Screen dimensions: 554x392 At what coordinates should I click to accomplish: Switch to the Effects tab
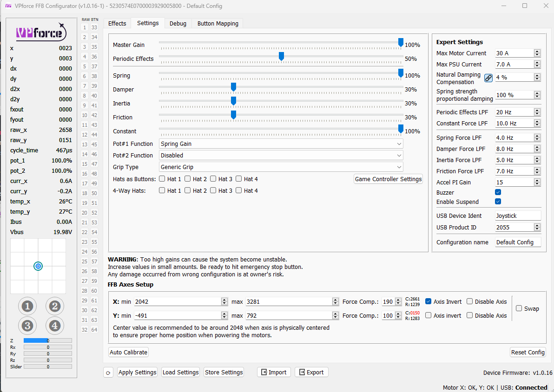pyautogui.click(x=117, y=23)
